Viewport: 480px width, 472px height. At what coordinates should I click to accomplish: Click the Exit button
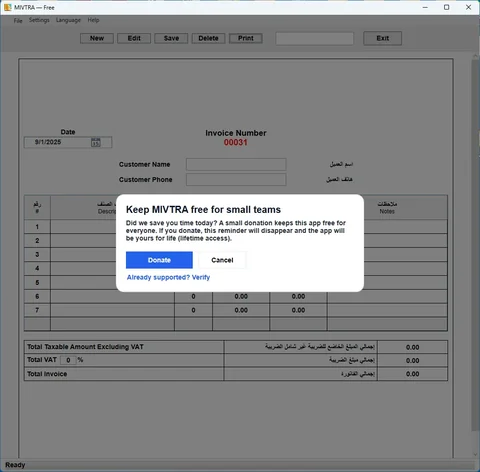pos(383,38)
